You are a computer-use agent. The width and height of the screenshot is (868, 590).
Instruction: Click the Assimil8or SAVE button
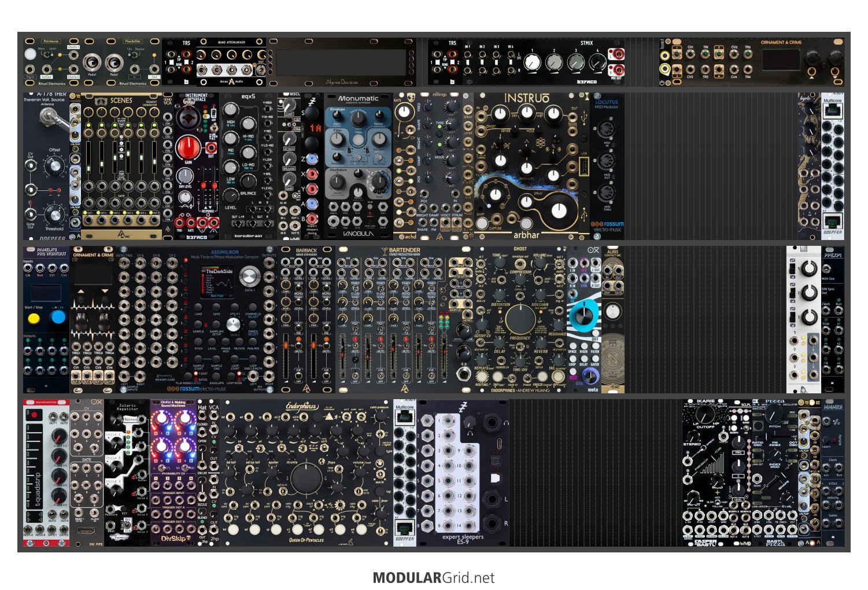pyautogui.click(x=216, y=307)
